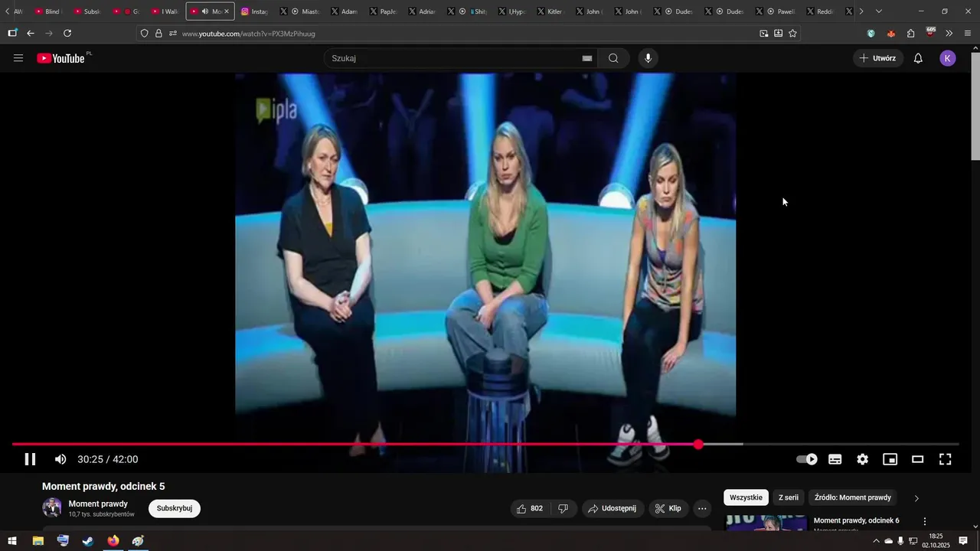Screen dimensions: 980x551
Task: Seek using the red progress bar scrubber
Action: (x=698, y=444)
